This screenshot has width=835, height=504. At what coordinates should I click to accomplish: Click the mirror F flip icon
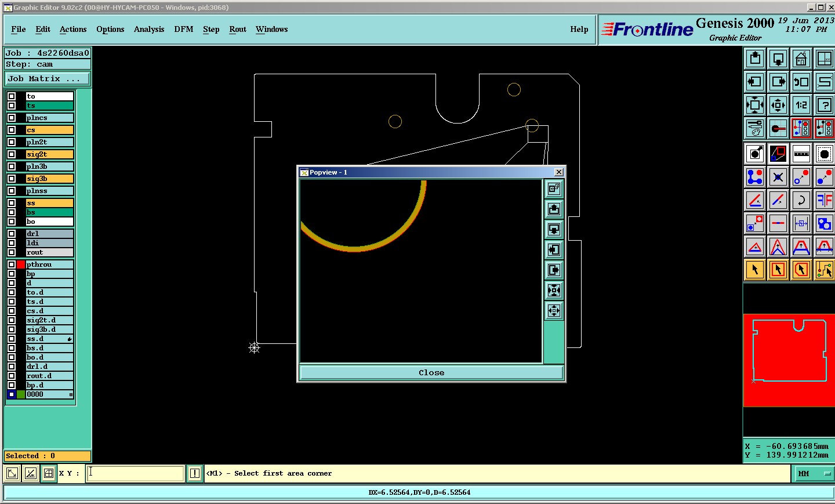point(824,200)
